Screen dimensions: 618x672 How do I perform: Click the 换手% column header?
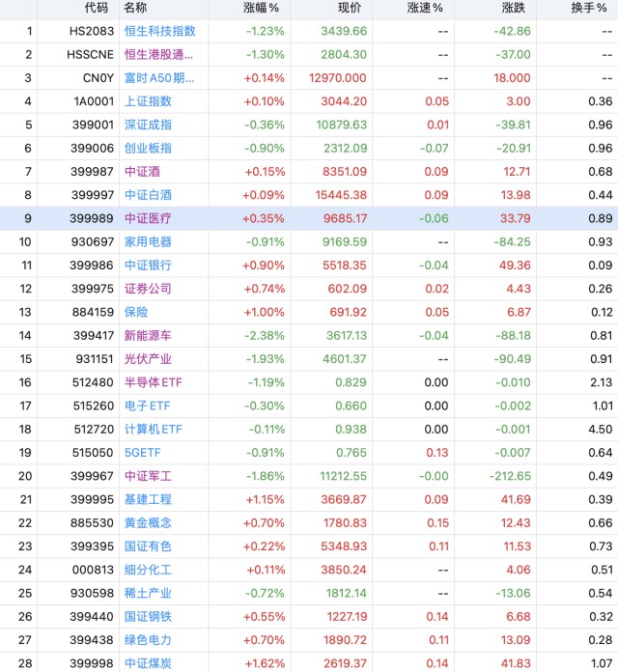tap(588, 8)
